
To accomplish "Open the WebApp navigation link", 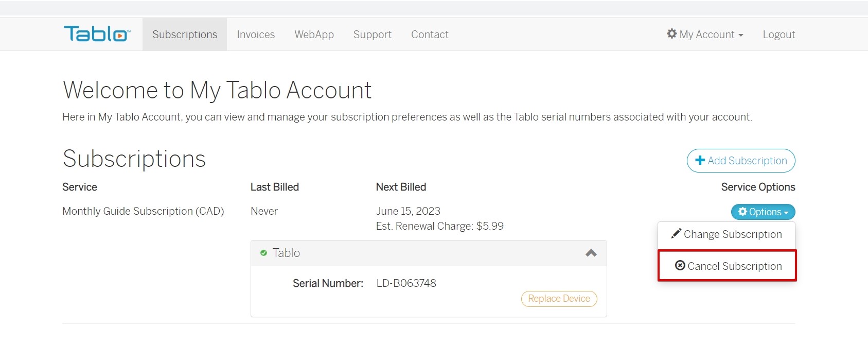I will tap(314, 35).
